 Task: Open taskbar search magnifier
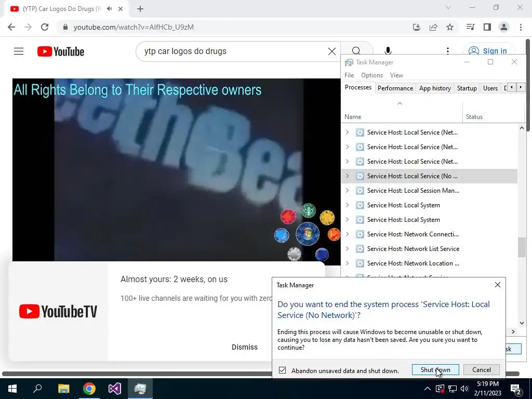(37, 389)
